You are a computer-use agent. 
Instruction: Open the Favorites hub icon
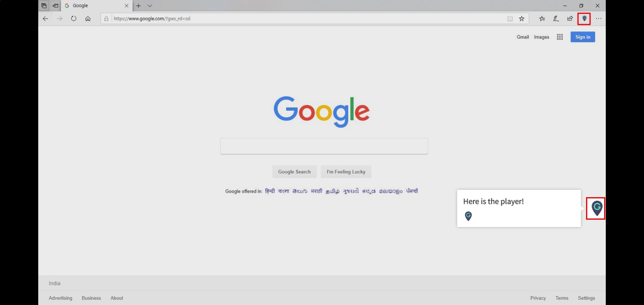[542, 19]
